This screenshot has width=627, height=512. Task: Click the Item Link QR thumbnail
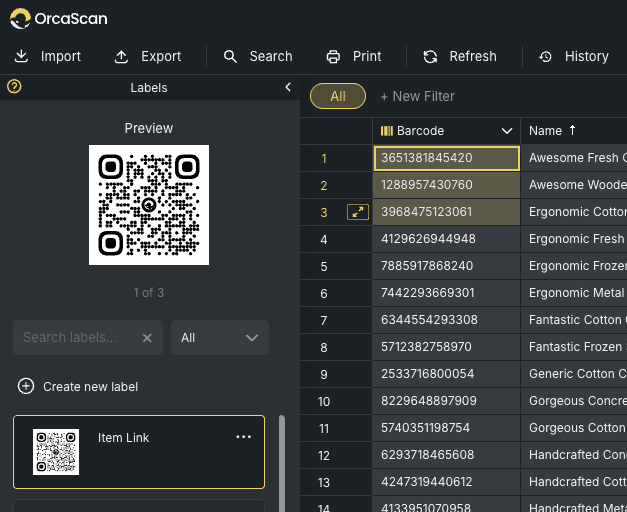[56, 452]
